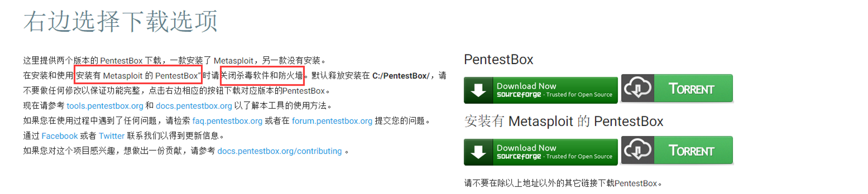Follow the Twitter link
868x194 pixels.
tap(112, 136)
